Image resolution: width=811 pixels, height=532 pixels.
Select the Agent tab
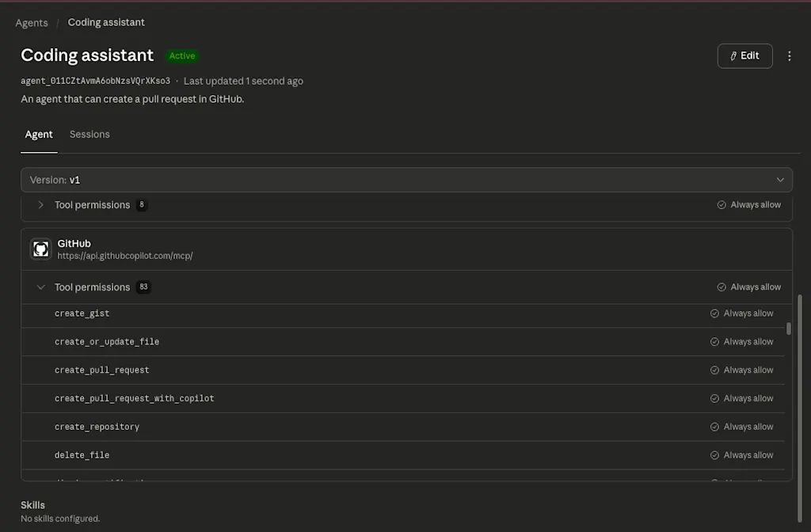(x=39, y=135)
